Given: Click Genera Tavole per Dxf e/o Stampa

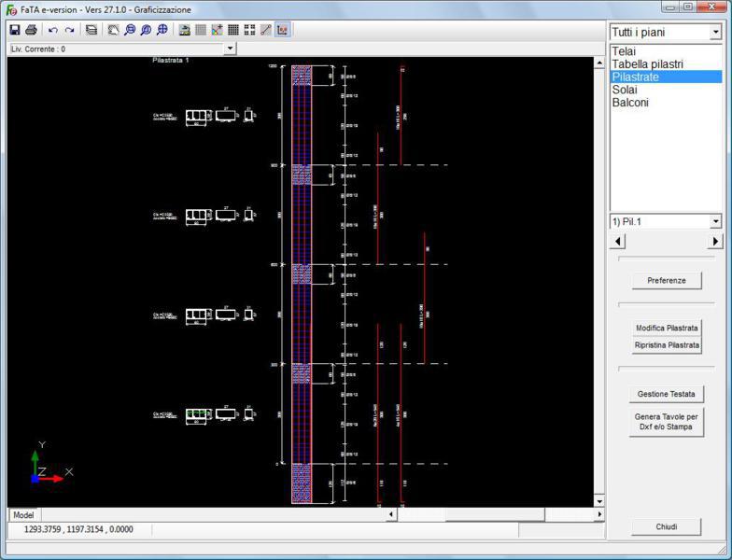Looking at the screenshot, I should [667, 422].
